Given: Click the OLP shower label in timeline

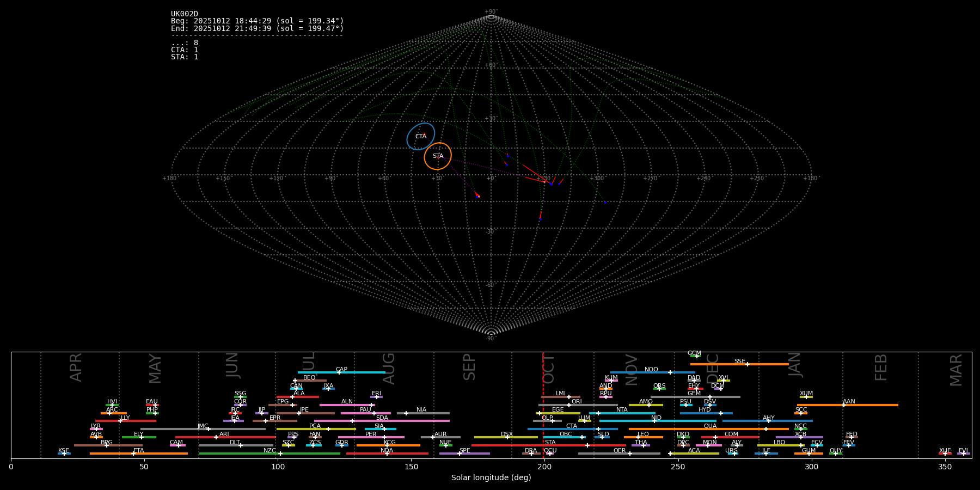Looking at the screenshot, I should coord(547,418).
